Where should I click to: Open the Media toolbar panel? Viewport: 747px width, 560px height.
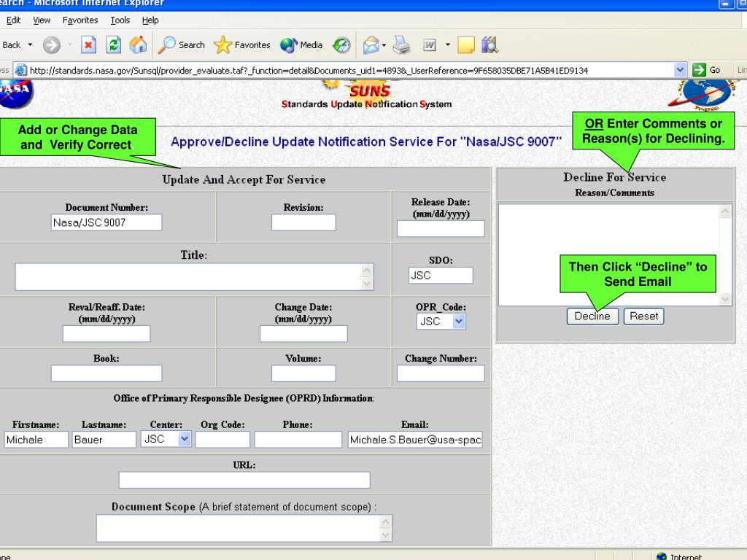click(301, 45)
